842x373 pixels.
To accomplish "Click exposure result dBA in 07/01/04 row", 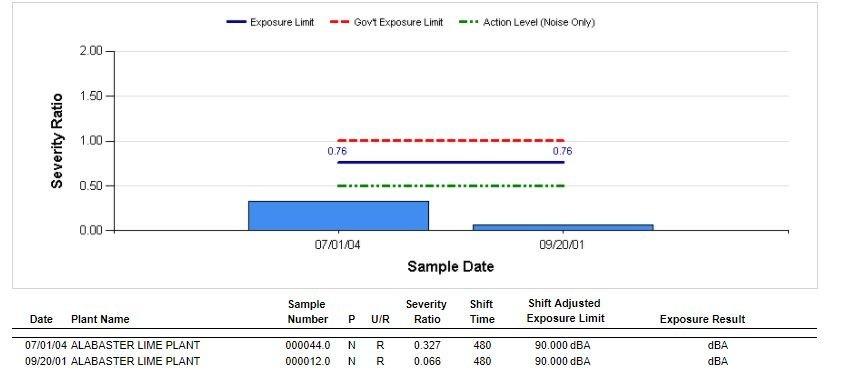I will click(718, 345).
